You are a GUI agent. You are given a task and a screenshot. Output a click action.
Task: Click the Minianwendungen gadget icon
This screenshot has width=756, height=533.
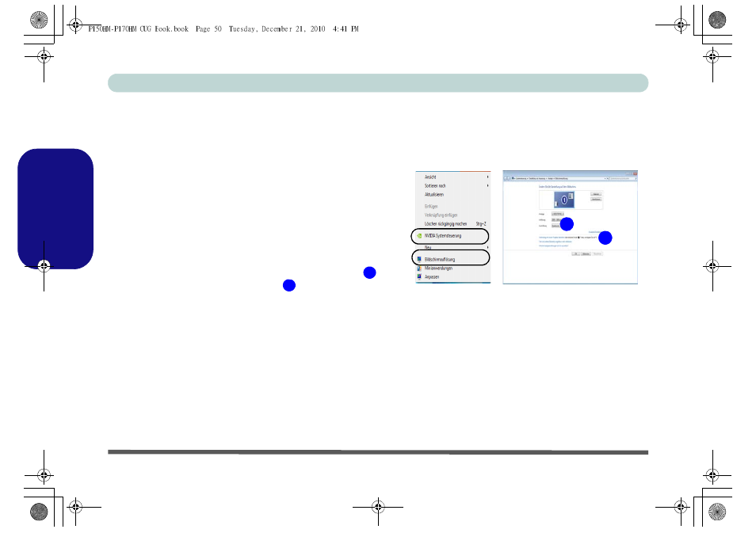pyautogui.click(x=419, y=268)
